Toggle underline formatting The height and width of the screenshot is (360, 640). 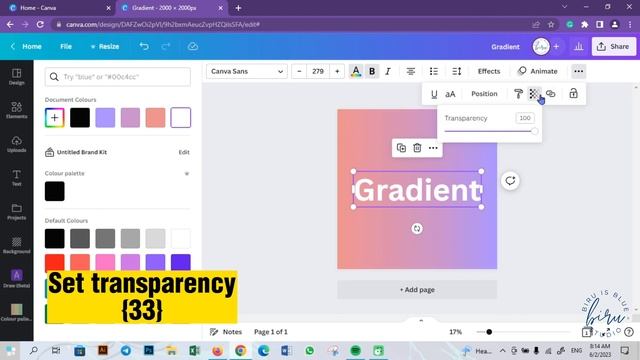pos(434,94)
